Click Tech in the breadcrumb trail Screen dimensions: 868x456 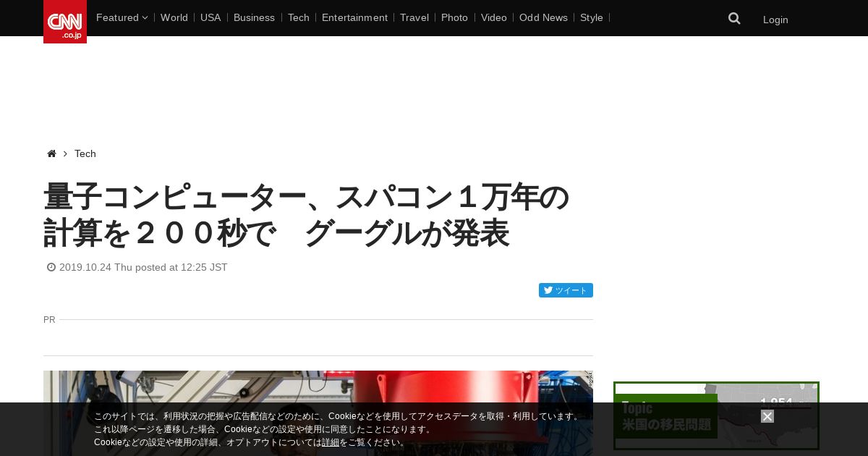tap(85, 153)
